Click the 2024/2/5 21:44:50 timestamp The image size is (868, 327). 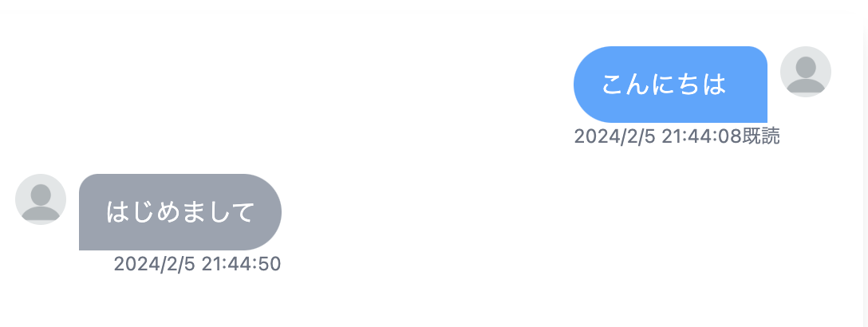[197, 264]
